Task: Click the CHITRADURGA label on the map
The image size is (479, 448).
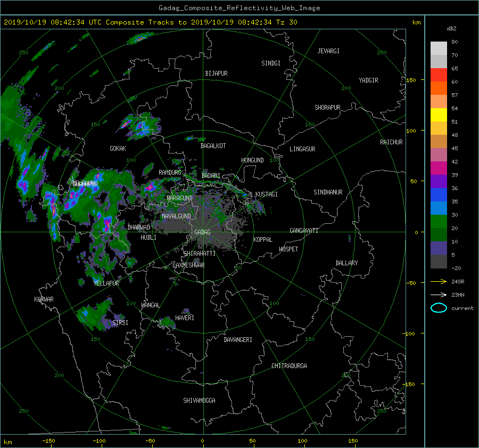Action: point(290,366)
